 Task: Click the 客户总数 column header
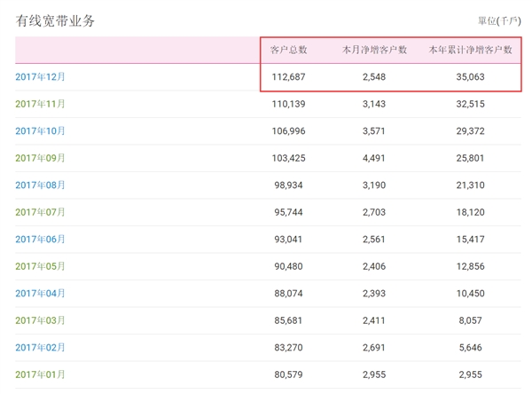point(289,51)
